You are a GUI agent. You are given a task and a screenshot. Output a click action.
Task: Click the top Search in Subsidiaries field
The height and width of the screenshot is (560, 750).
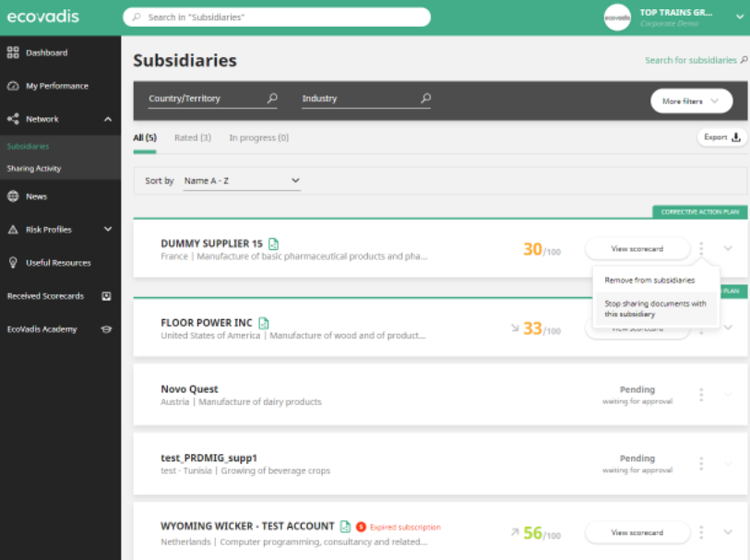coord(277,18)
